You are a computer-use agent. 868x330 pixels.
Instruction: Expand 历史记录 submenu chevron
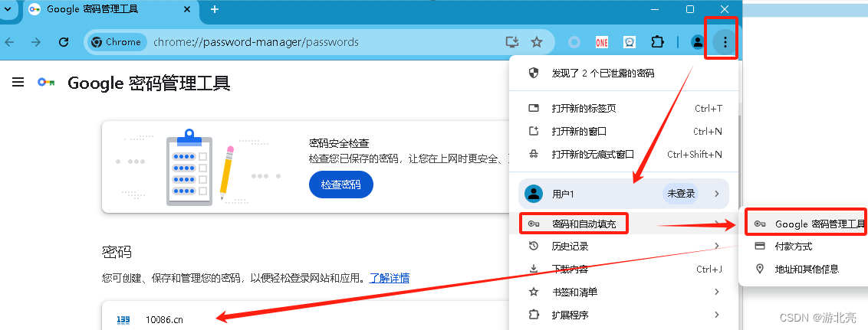[717, 246]
